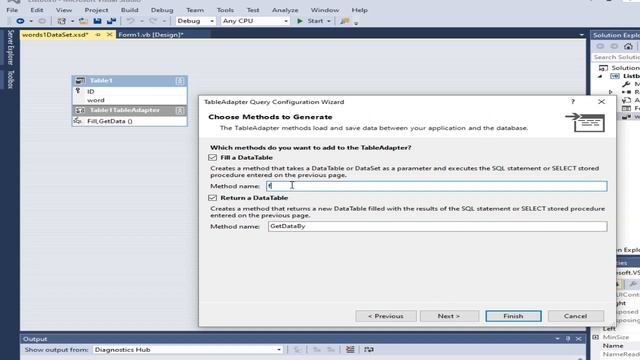Image resolution: width=640 pixels, height=360 pixels.
Task: Click the Fill,GetData query icon
Action: coord(78,121)
